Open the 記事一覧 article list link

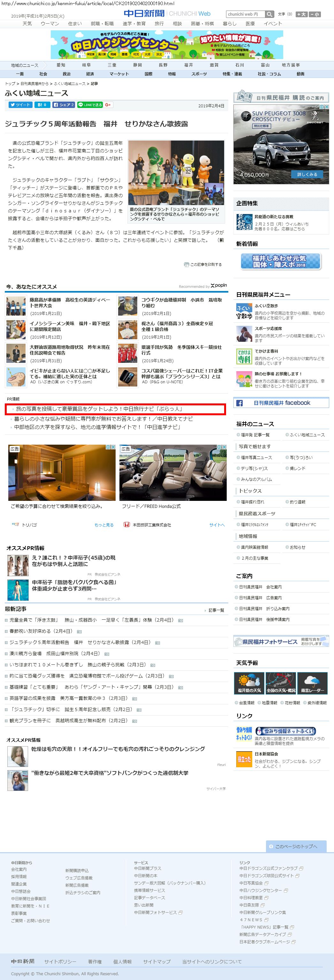click(216, 610)
